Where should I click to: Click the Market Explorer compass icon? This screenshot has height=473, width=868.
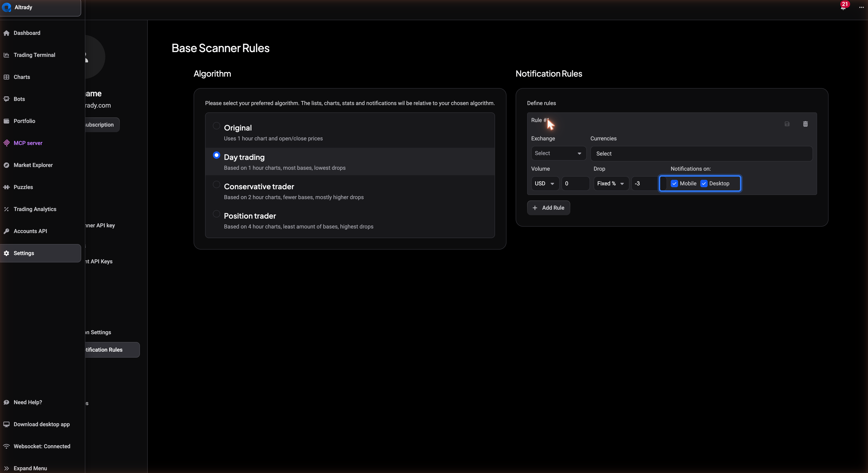(6, 165)
